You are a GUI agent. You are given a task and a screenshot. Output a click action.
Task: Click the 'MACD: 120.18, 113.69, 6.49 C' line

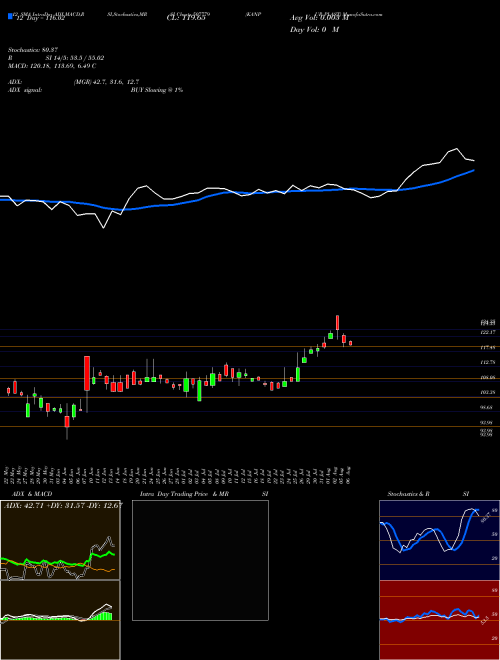coord(52,66)
